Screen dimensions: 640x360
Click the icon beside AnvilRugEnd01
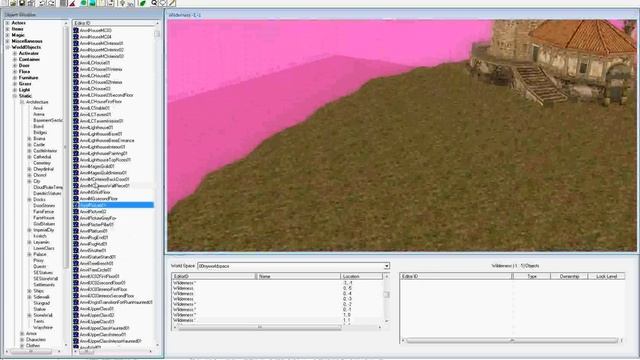coord(76,238)
